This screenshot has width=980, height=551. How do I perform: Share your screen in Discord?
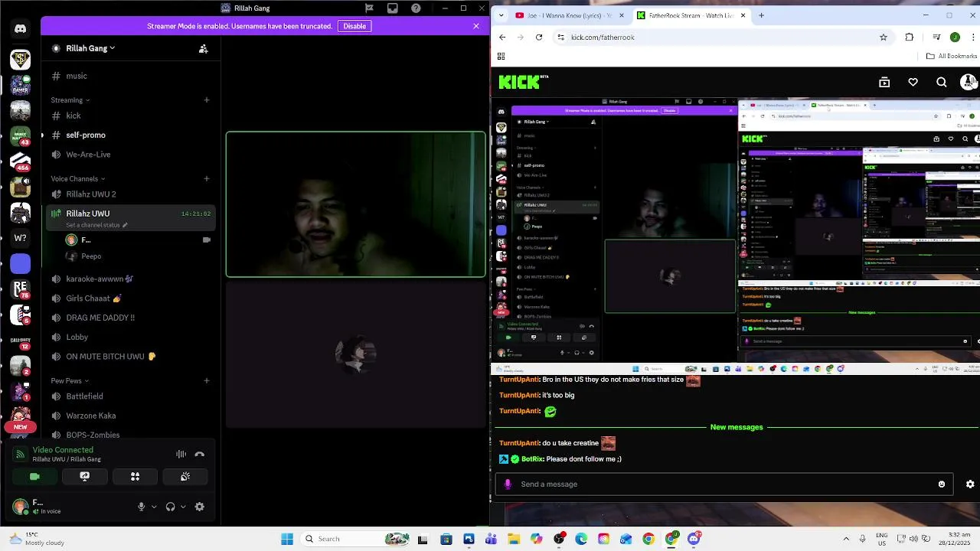tap(84, 476)
